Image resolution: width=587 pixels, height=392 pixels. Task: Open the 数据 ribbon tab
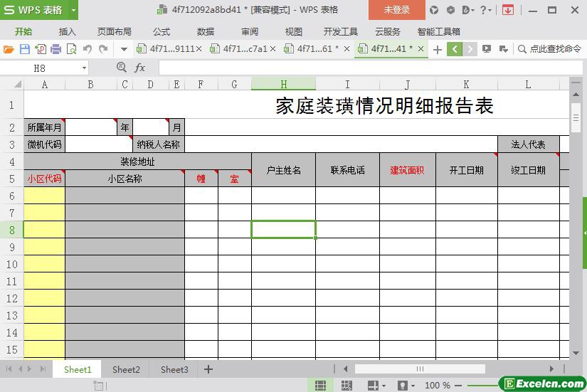click(x=206, y=32)
